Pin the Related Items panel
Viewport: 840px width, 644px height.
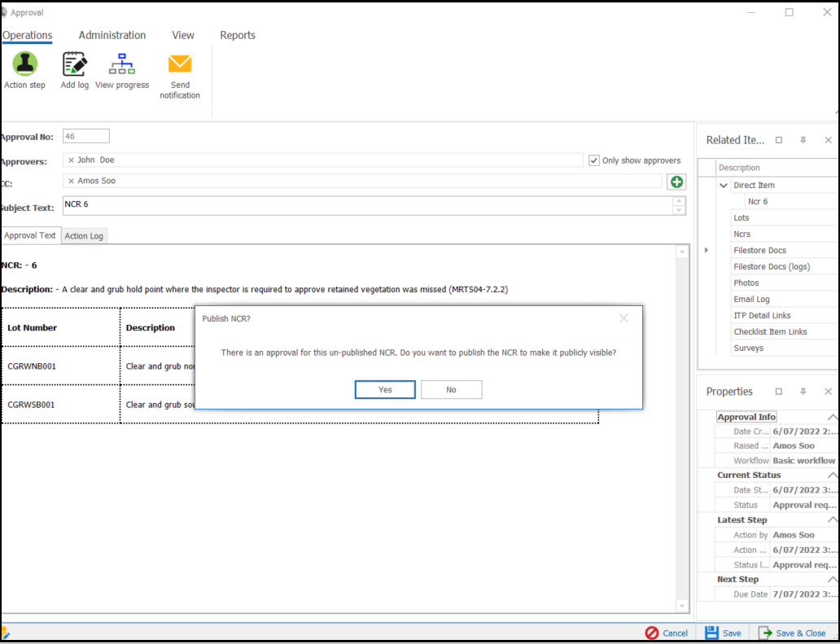pos(803,140)
